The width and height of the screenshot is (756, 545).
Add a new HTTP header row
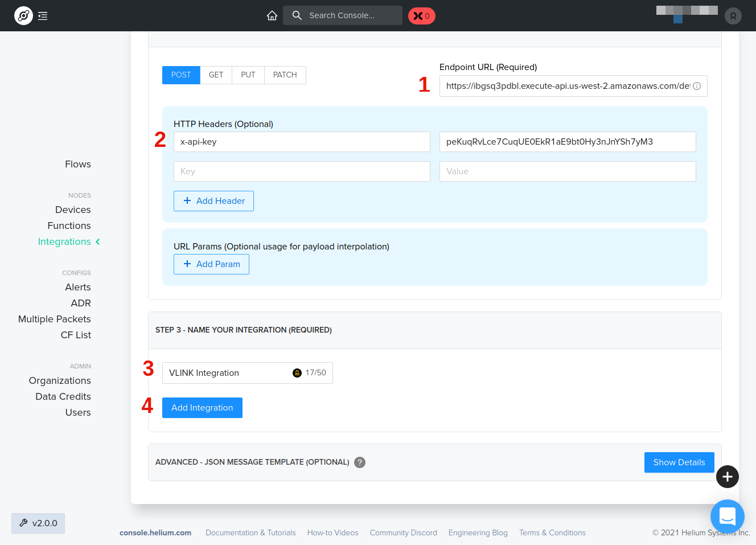213,201
